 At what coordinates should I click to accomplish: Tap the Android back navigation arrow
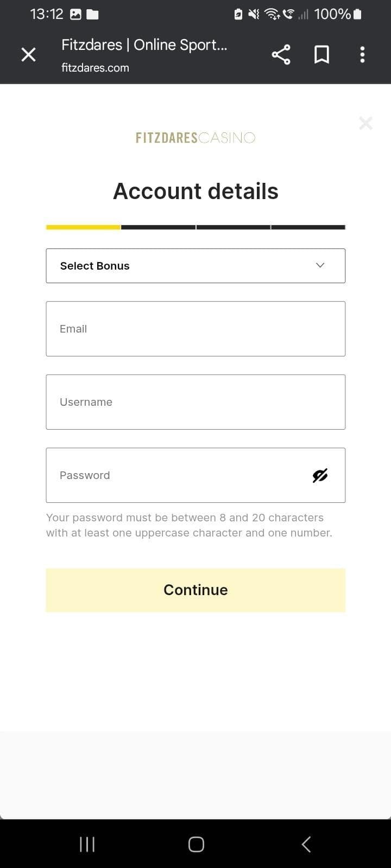pos(306,844)
